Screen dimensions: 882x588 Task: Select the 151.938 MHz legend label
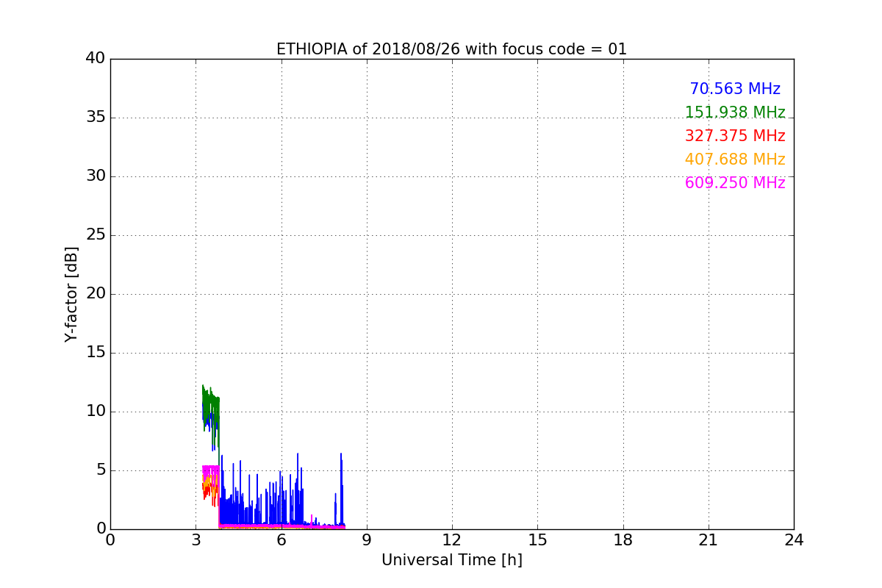point(735,112)
